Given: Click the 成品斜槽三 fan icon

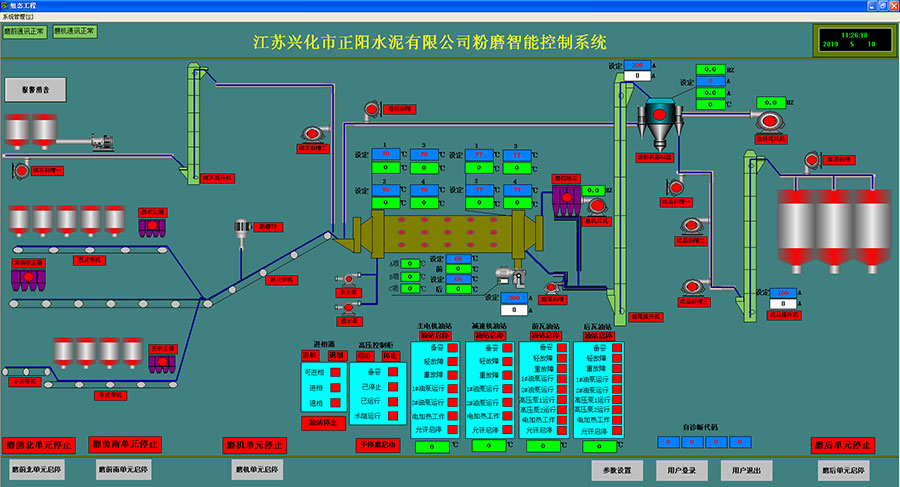Looking at the screenshot, I should click(691, 287).
